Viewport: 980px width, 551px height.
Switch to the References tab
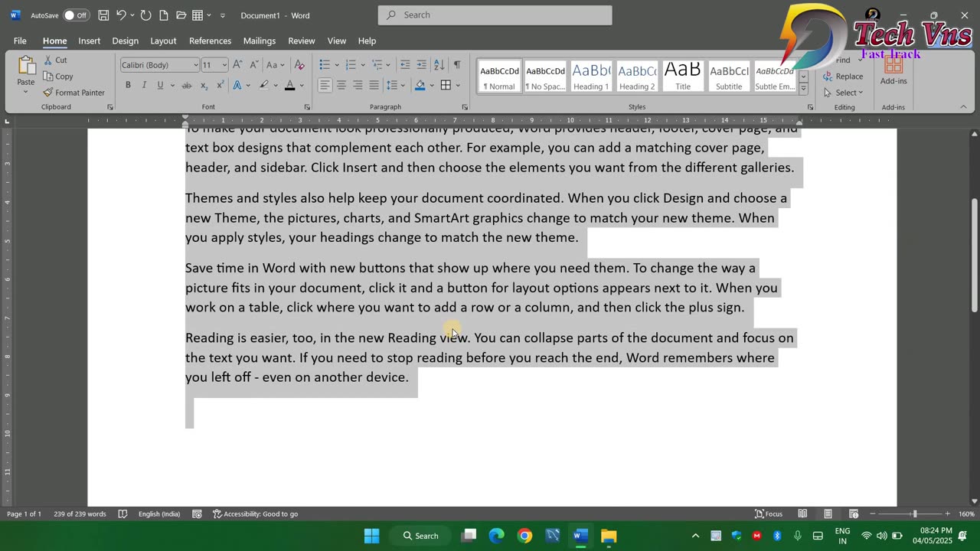210,41
